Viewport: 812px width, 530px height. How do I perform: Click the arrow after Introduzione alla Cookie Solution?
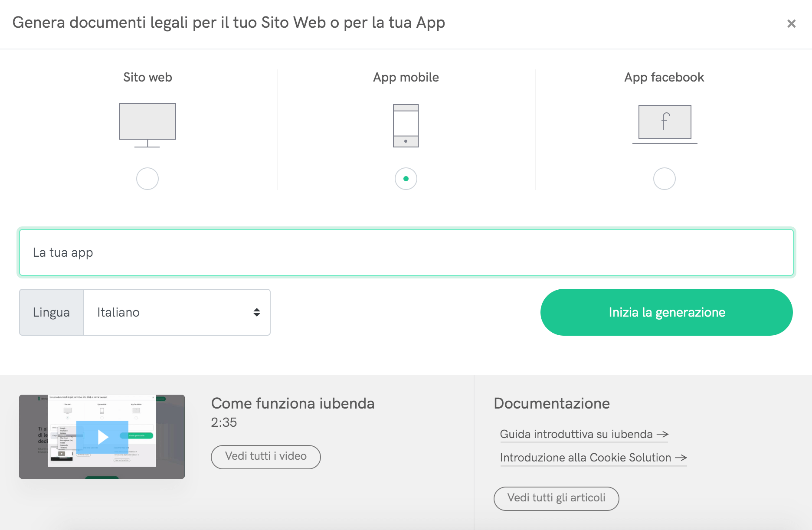pyautogui.click(x=681, y=458)
